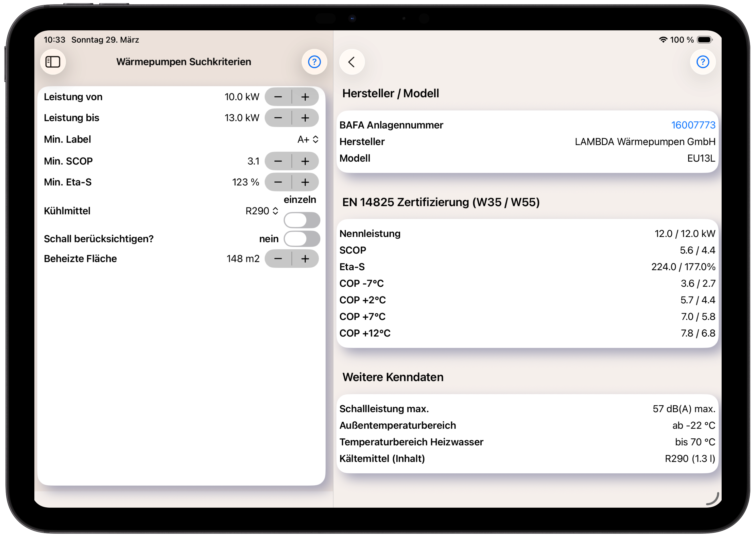Decrease Min. Eta-S with minus button
This screenshot has width=756, height=538.
pos(278,182)
